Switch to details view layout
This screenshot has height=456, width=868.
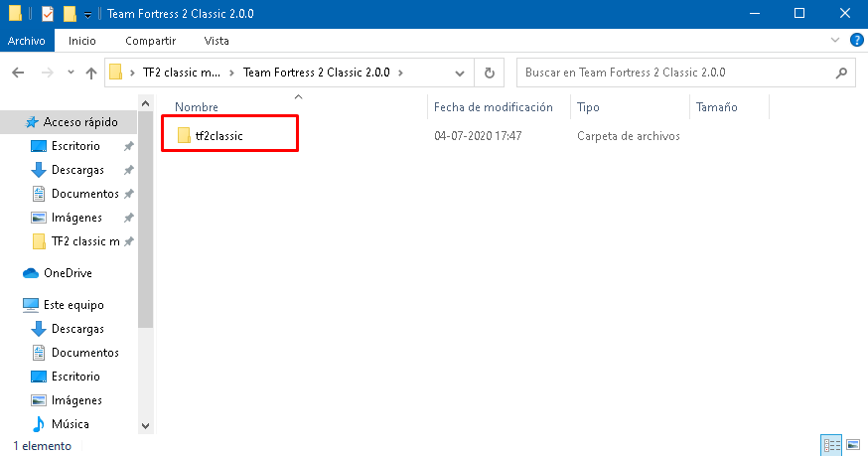tap(831, 445)
